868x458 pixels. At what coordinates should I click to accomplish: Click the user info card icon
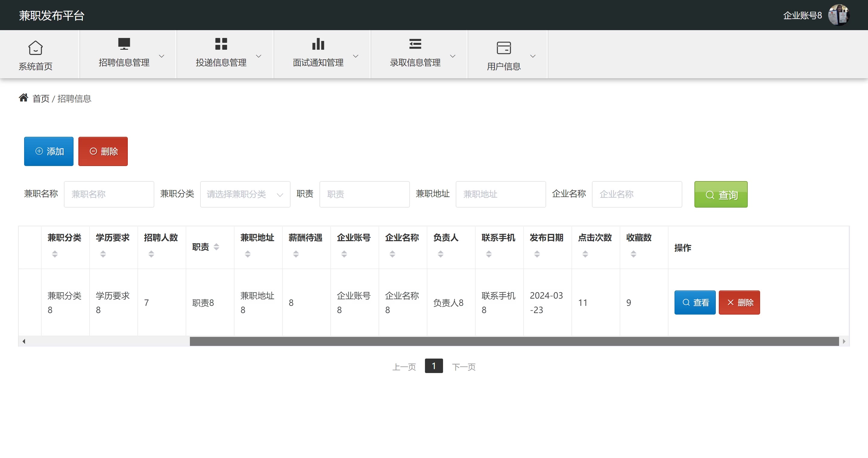pos(504,48)
